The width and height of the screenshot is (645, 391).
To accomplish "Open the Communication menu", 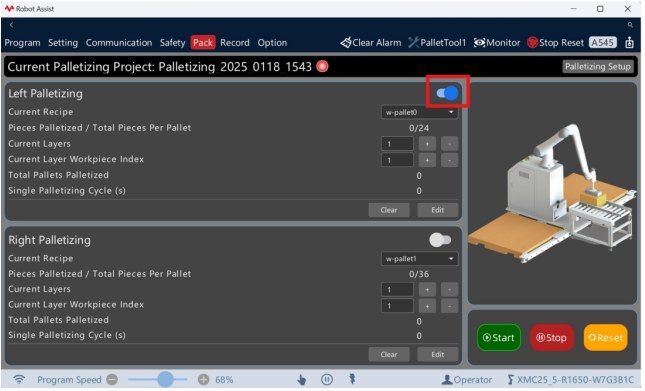I will pos(119,43).
